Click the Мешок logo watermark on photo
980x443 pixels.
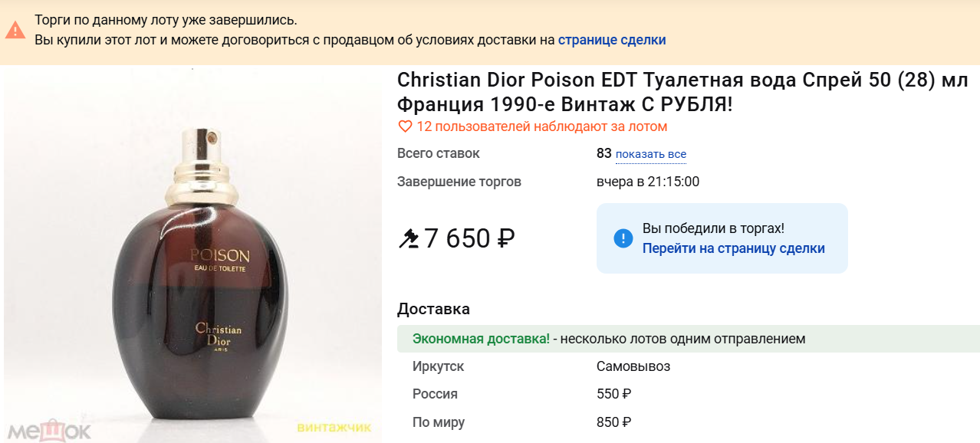click(x=46, y=431)
